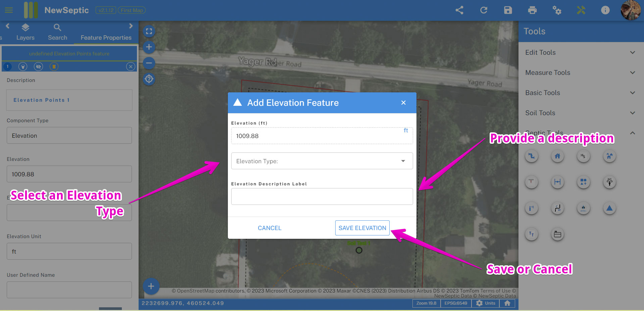Click the feature number 1 badge
The image size is (644, 311).
7,66
